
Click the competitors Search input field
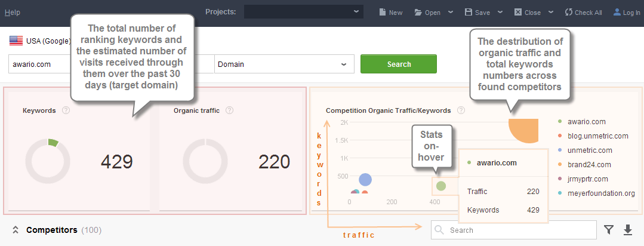coord(513,230)
